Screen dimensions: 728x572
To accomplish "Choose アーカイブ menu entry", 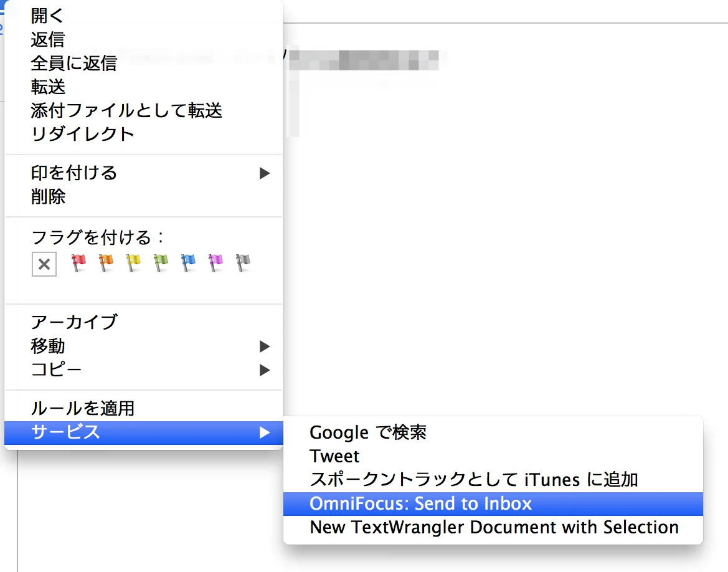I will [x=143, y=322].
